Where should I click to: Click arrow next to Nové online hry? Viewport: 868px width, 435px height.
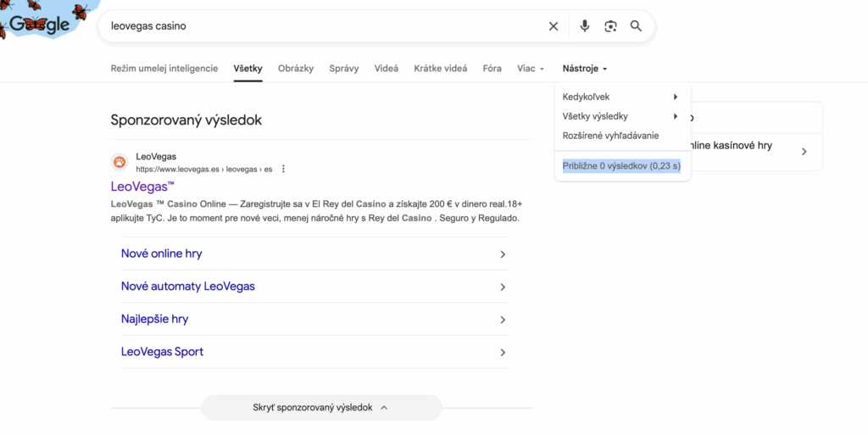click(x=502, y=254)
